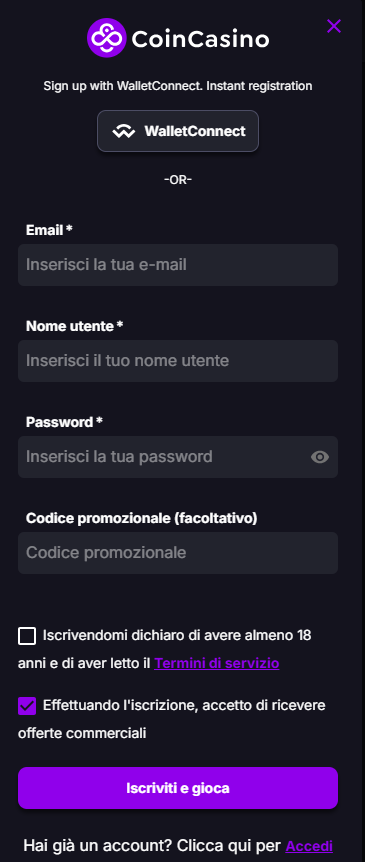Click the Accedi login link
Viewport: 365px width, 862px height.
(x=309, y=846)
